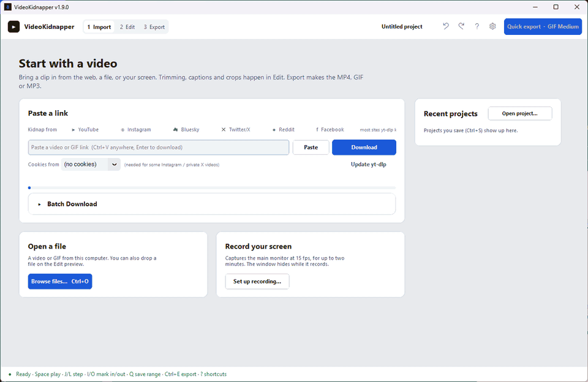Open the help question mark icon
588x382 pixels.
(x=477, y=26)
